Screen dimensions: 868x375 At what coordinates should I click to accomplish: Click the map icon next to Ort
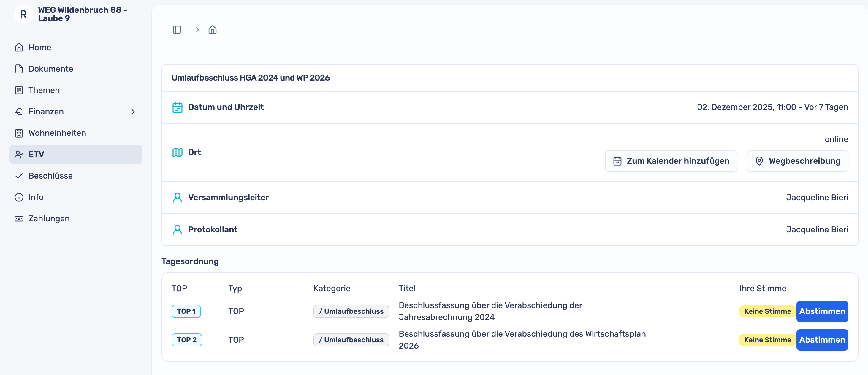(178, 152)
